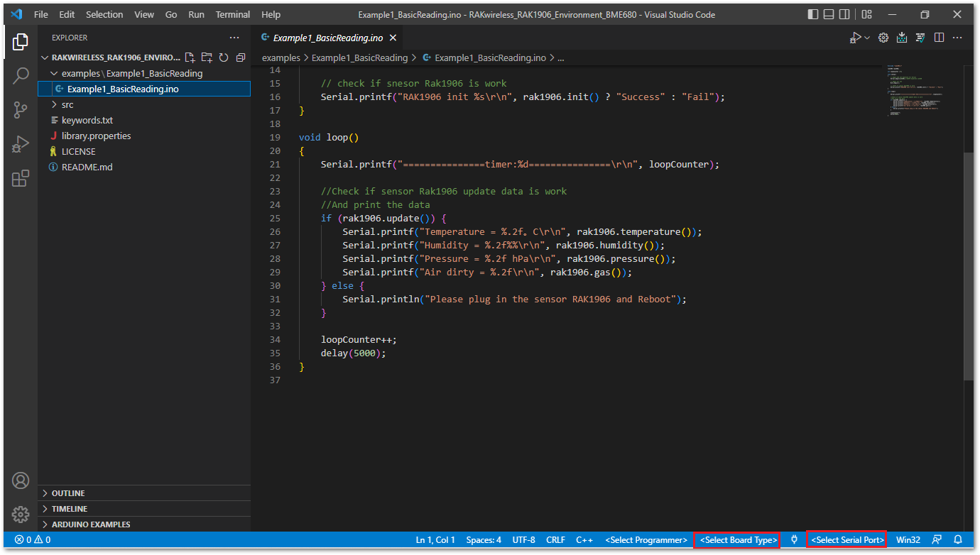The width and height of the screenshot is (980, 555).
Task: Open the Search view in activity bar
Action: click(x=21, y=75)
